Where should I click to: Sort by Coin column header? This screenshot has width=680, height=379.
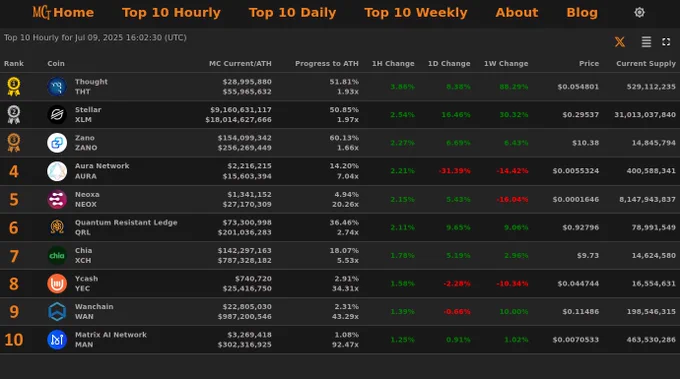click(56, 63)
